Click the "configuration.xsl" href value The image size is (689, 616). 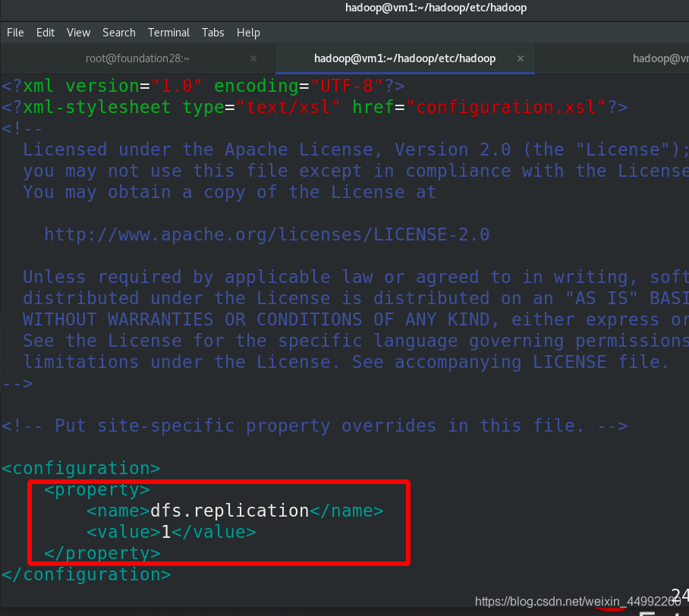coord(507,107)
